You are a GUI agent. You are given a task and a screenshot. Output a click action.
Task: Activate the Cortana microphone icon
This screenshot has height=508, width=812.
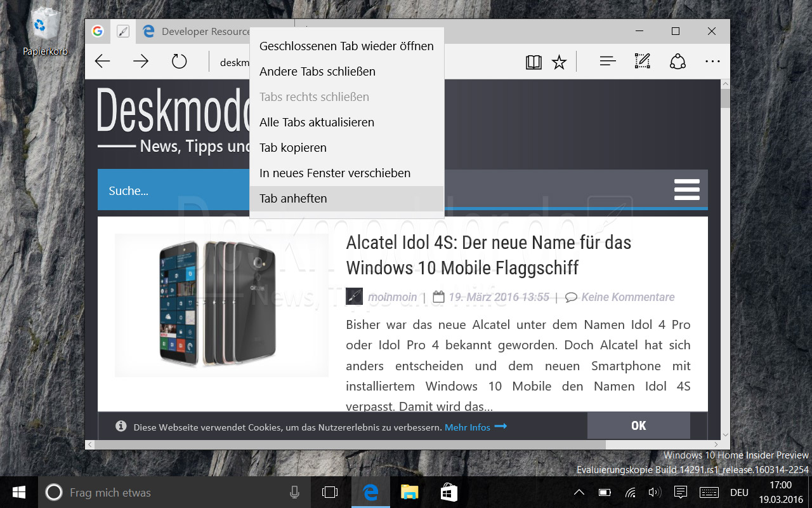tap(294, 492)
